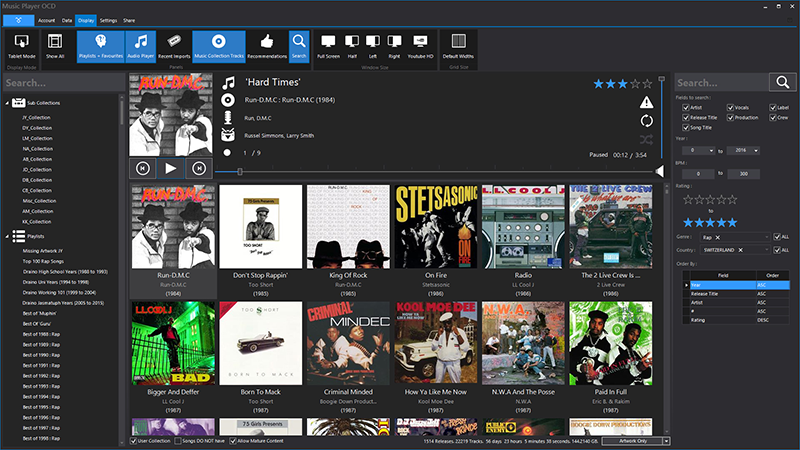
Task: Collapse the Playlists tree
Action: pos(7,236)
